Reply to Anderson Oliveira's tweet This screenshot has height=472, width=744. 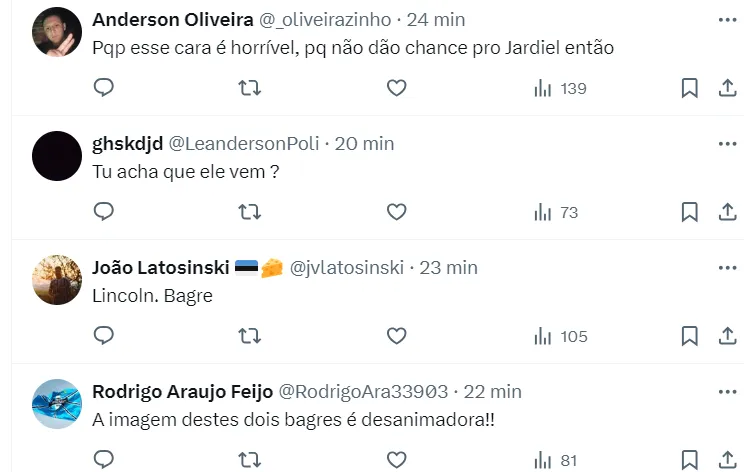click(104, 88)
